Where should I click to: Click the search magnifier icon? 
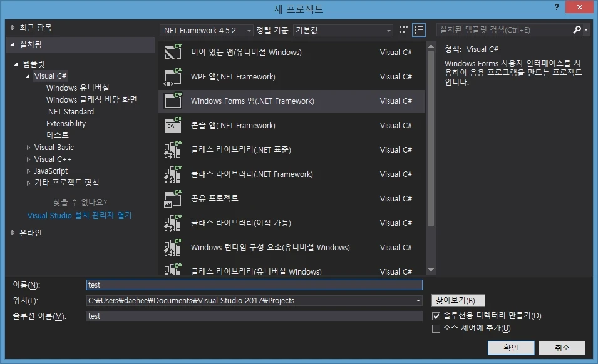coord(577,29)
